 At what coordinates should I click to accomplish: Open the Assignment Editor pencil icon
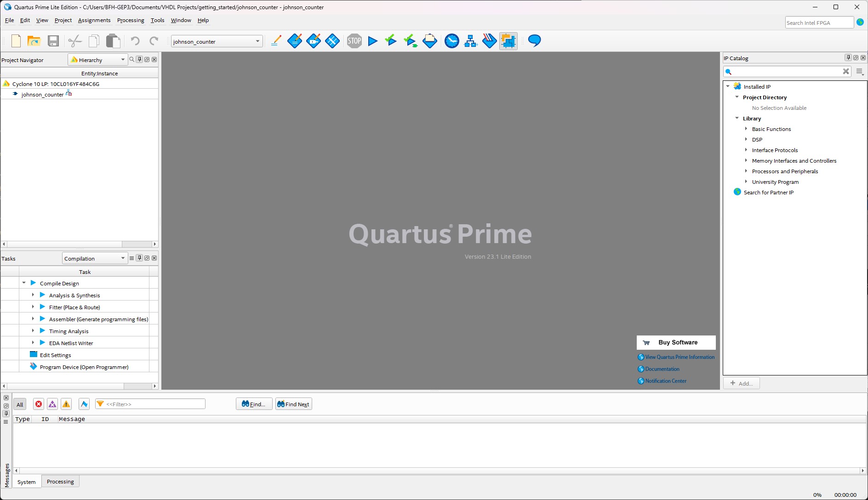pos(276,41)
